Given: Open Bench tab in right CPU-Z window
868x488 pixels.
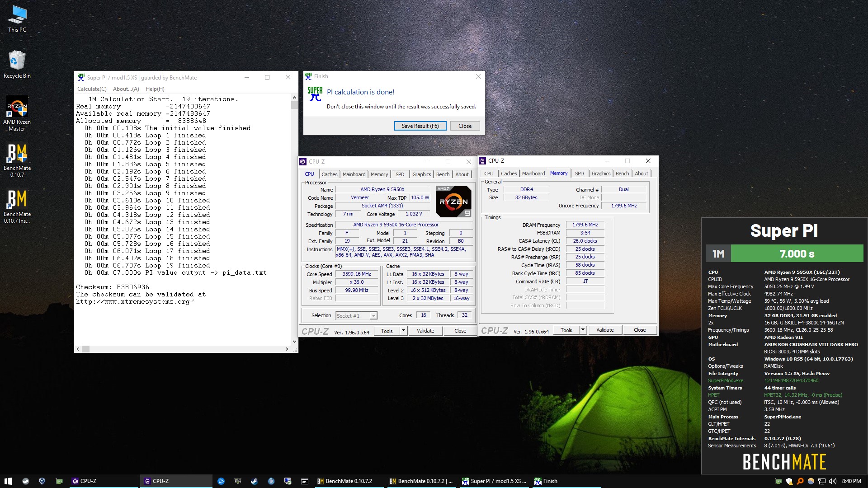Looking at the screenshot, I should pos(622,174).
